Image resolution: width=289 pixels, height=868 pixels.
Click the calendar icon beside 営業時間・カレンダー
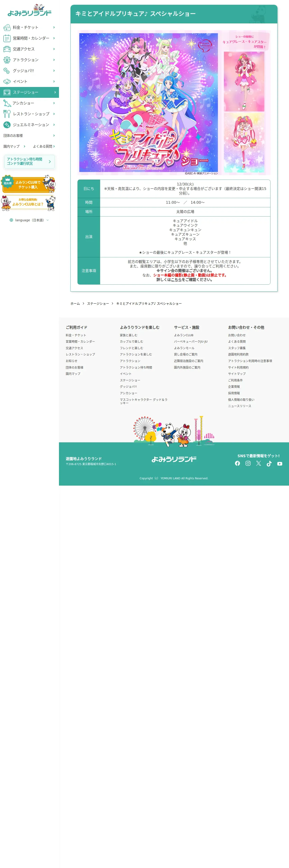pos(7,38)
